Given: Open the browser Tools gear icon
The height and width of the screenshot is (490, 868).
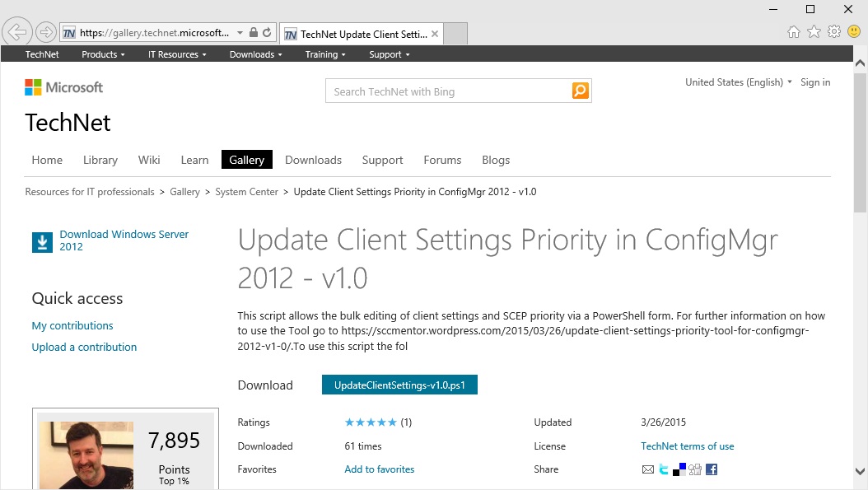Looking at the screenshot, I should 833,32.
